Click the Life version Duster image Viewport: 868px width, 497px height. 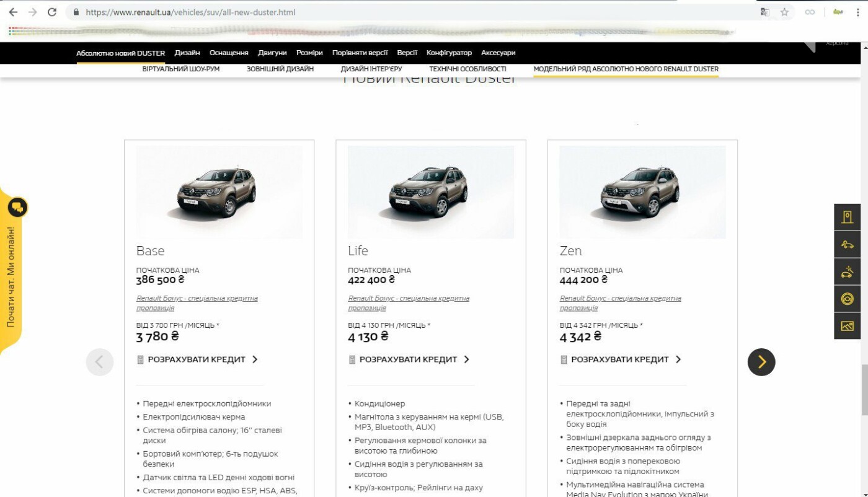click(431, 192)
